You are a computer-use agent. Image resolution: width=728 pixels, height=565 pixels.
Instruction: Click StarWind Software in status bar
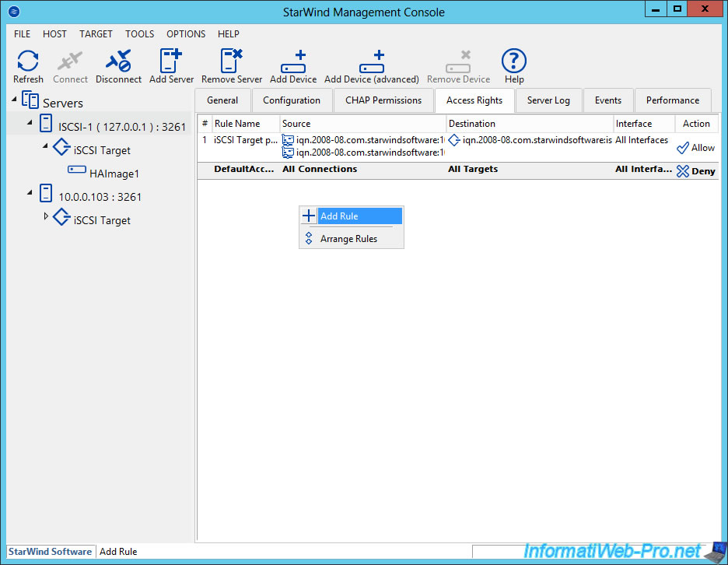[50, 552]
